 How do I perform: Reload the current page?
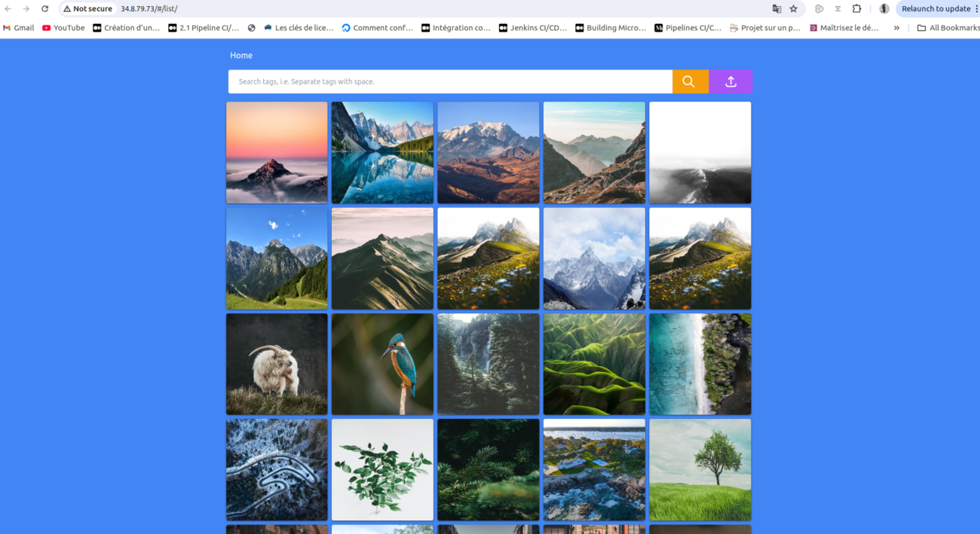[44, 9]
